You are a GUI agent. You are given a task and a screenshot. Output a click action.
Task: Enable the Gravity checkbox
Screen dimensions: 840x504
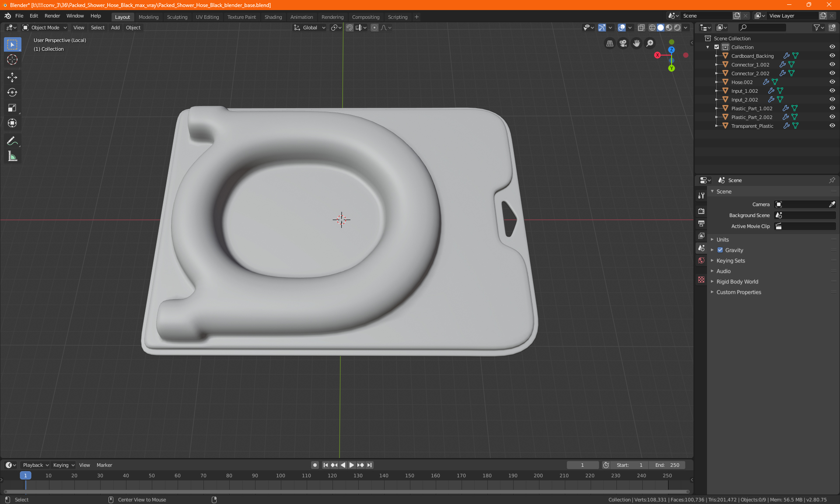720,250
